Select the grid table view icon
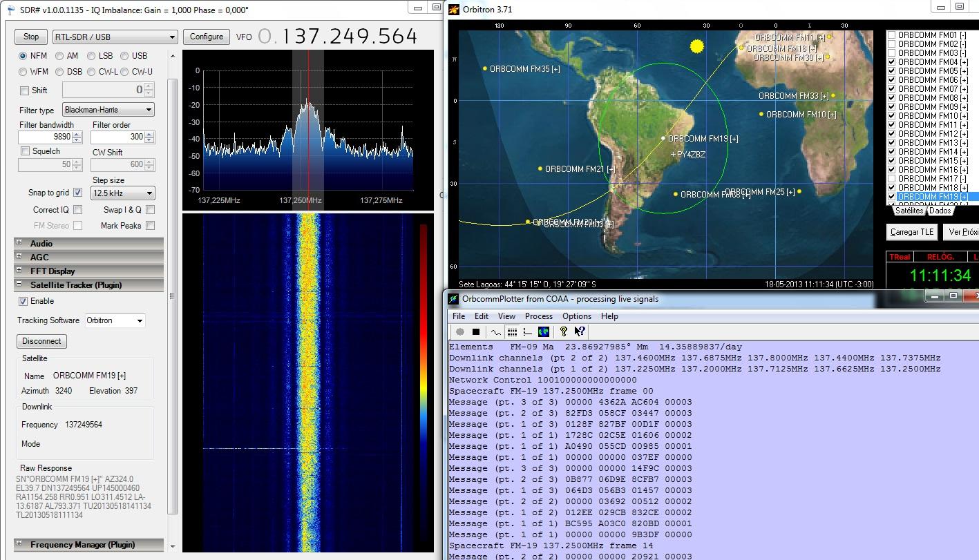The width and height of the screenshot is (979, 560). point(512,332)
